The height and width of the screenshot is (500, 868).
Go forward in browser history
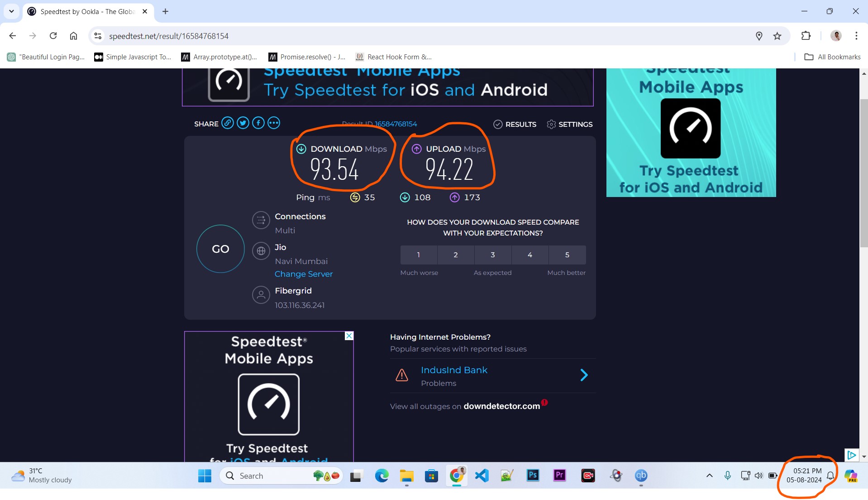(33, 36)
